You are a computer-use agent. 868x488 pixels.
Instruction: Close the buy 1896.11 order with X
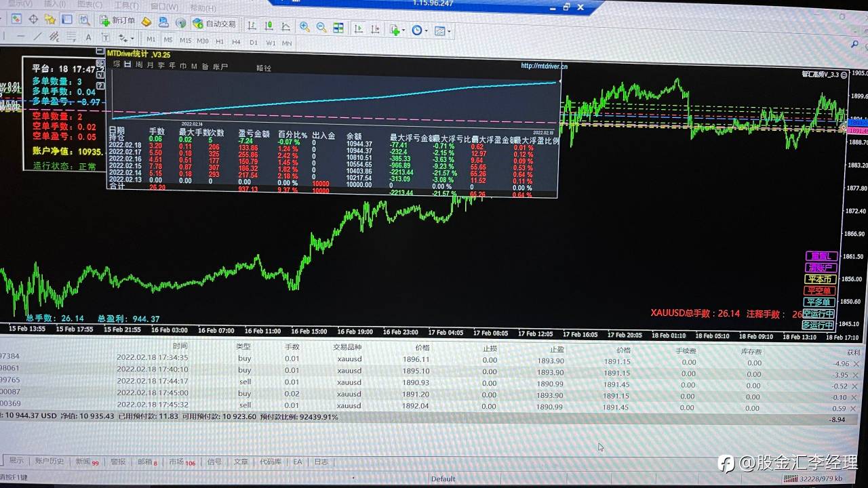tap(856, 364)
